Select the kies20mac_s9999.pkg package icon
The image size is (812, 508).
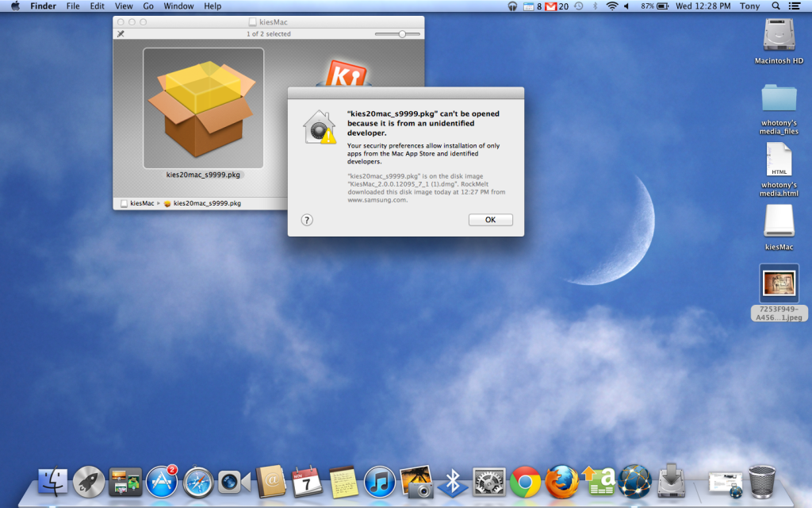click(203, 108)
